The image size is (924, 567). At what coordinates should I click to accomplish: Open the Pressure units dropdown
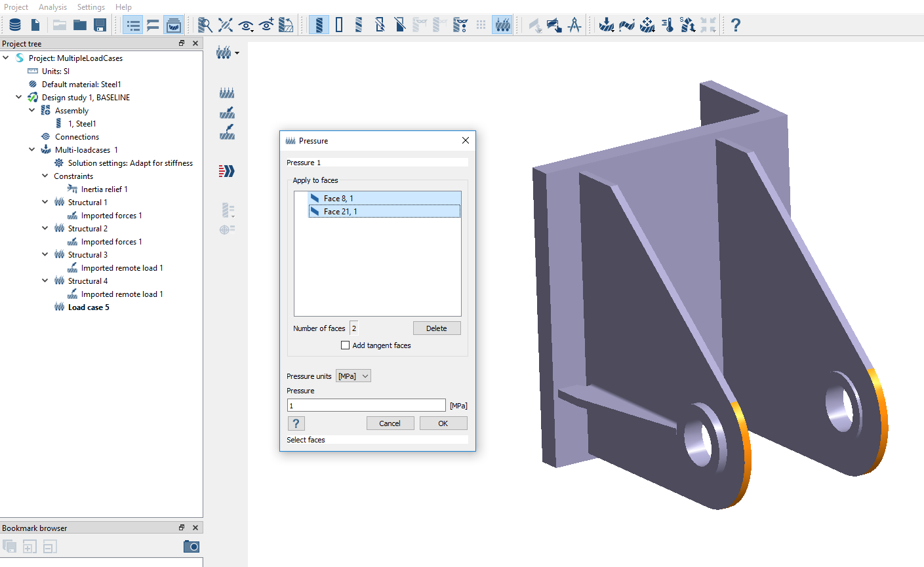point(353,376)
